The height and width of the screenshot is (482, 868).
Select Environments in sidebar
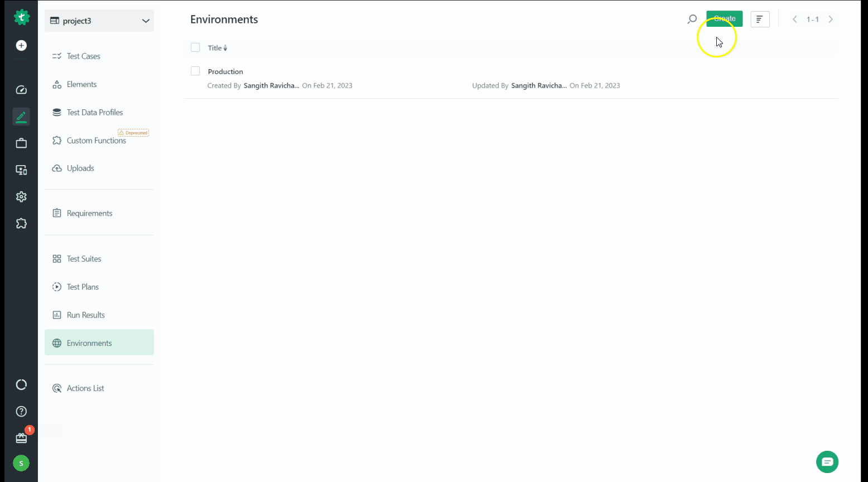point(99,343)
